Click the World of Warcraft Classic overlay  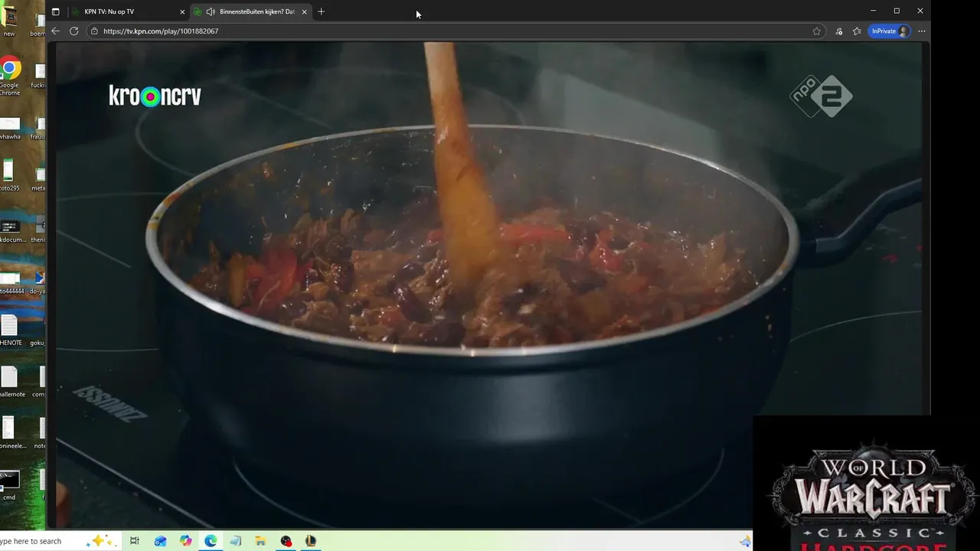click(x=867, y=484)
